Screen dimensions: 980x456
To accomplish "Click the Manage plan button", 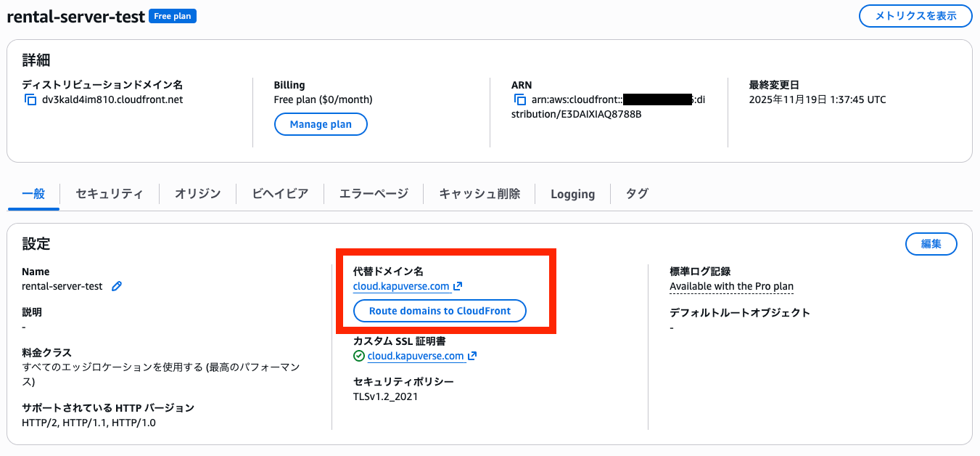I will pos(321,124).
